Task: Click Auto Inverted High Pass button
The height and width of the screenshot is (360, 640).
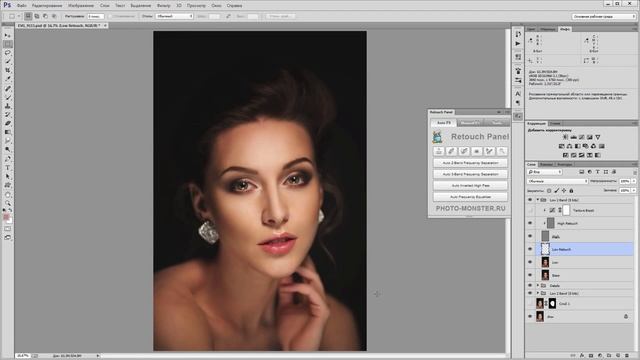Action: pyautogui.click(x=470, y=186)
